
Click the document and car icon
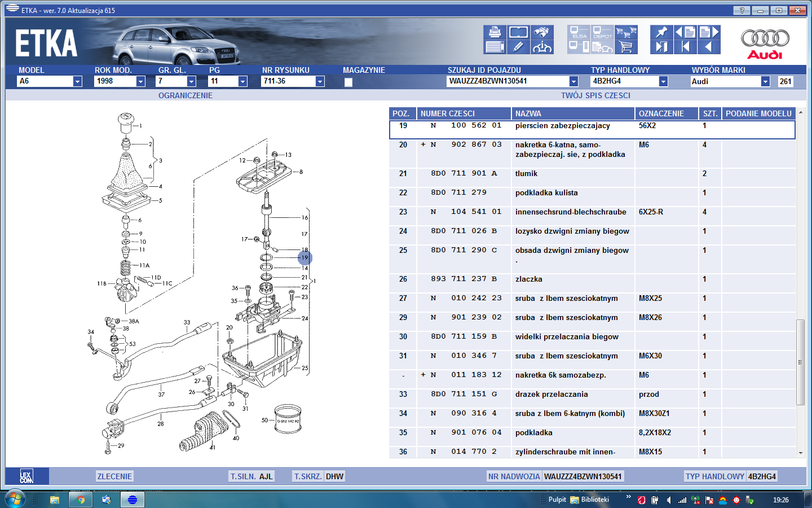603,47
